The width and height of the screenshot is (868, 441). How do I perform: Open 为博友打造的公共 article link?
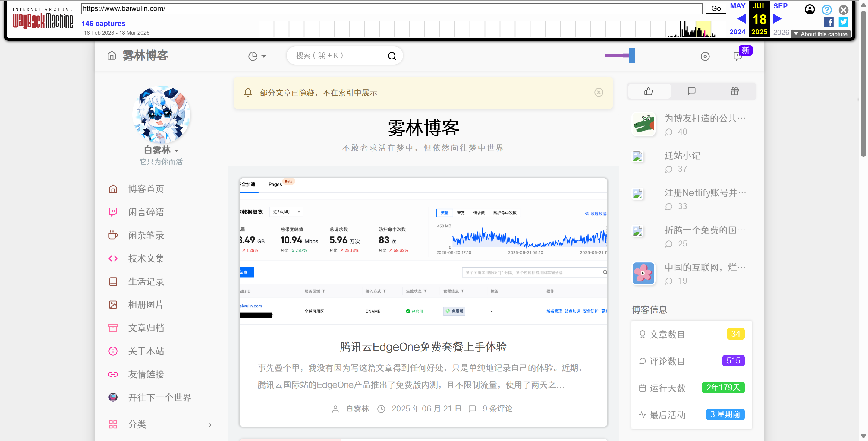(705, 118)
